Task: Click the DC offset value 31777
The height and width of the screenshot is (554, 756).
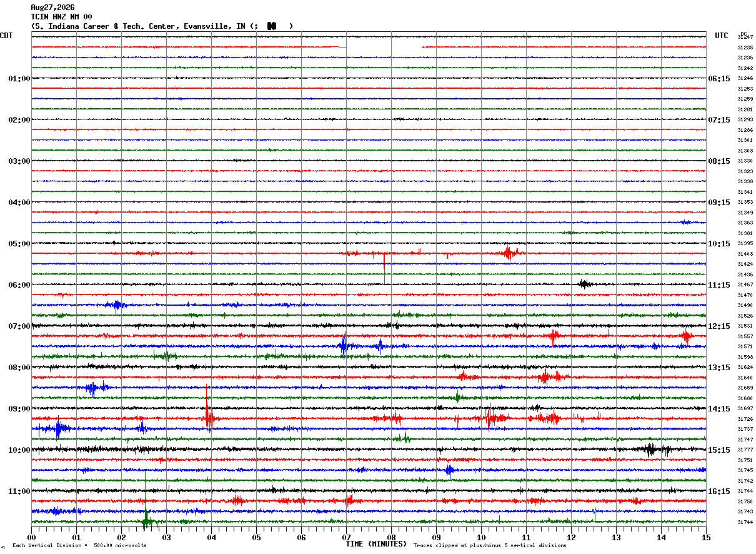Action: coord(745,450)
